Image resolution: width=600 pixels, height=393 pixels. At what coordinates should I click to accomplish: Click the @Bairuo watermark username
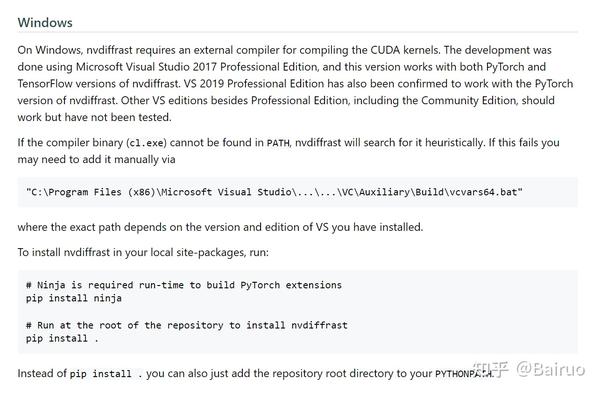pos(551,369)
